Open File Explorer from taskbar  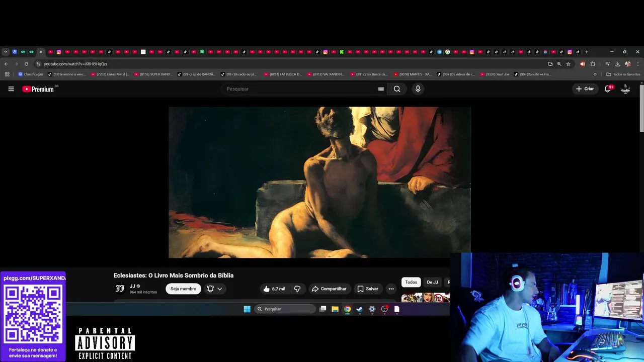(x=335, y=309)
